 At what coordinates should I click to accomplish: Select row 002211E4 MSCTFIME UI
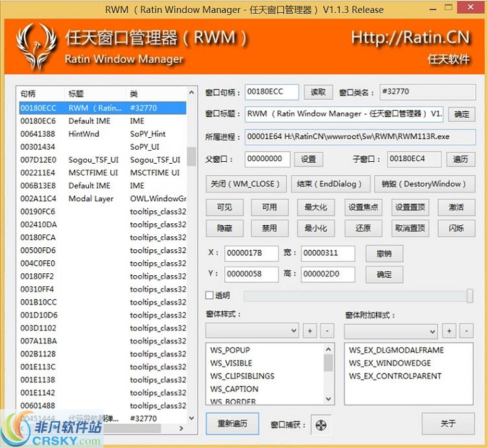[102, 173]
